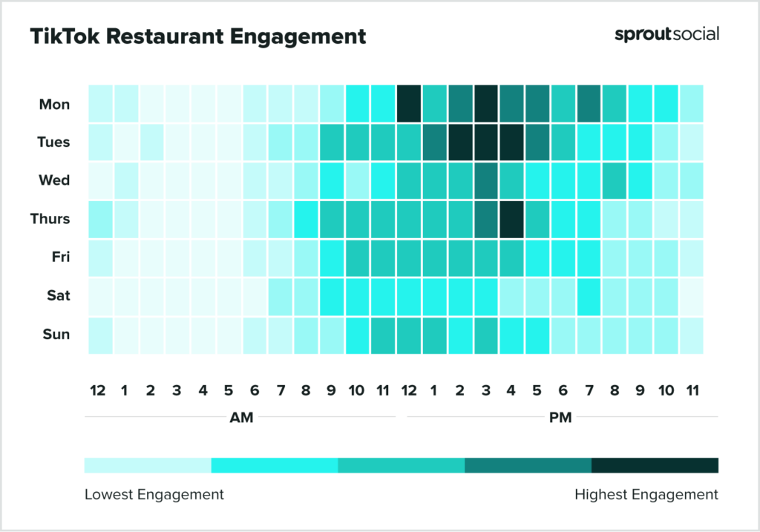This screenshot has height=532, width=760.
Task: Click the Thursday 4 PM darkest cell
Action: [x=511, y=220]
